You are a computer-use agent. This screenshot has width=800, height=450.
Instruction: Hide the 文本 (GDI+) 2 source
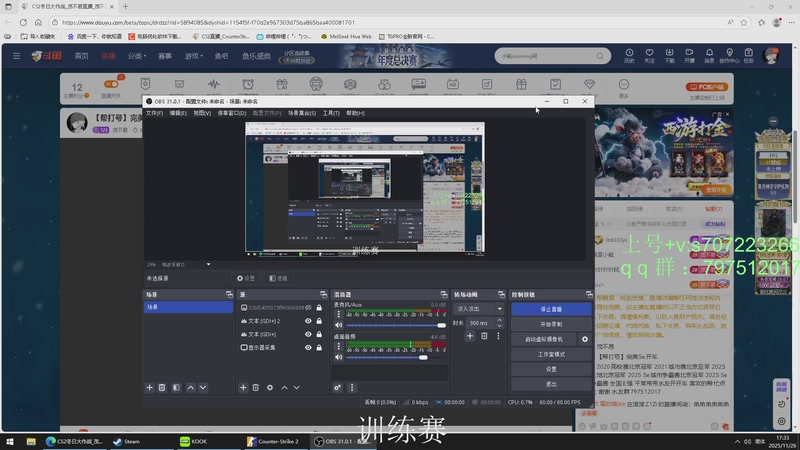tap(308, 321)
